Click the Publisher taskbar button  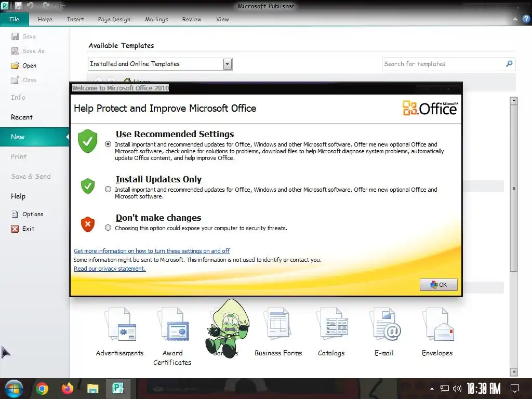click(118, 389)
